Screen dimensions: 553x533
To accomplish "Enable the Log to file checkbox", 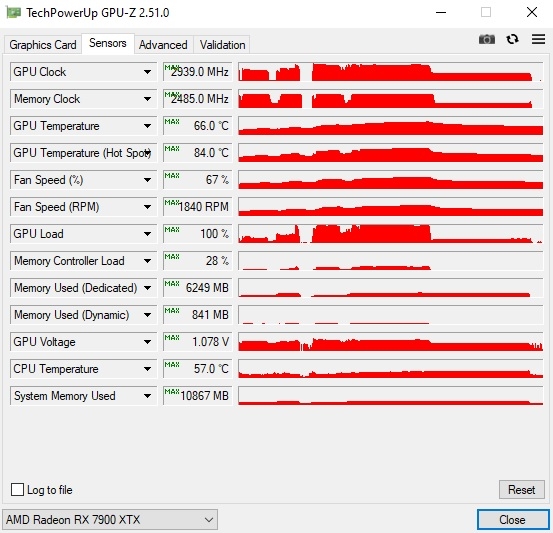I will [17, 490].
